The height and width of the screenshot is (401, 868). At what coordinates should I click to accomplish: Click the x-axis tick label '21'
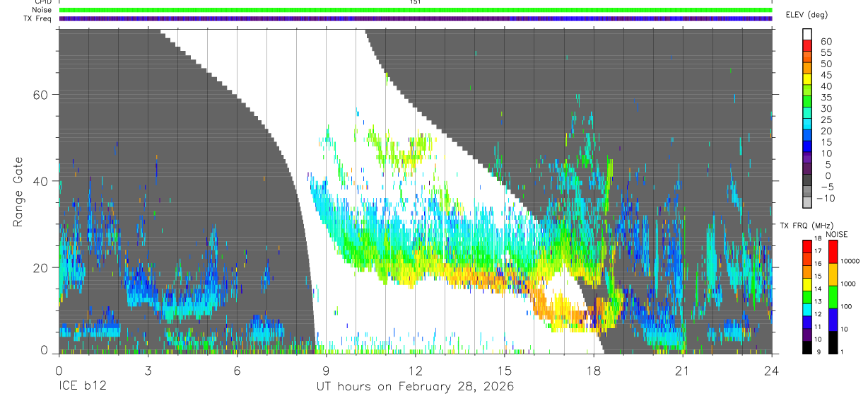[x=682, y=370]
